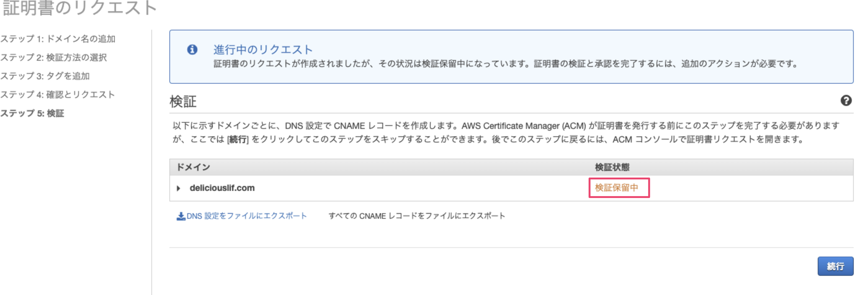Select the current ステップ 5: 検証 step
Image resolution: width=868 pixels, height=295 pixels.
click(32, 113)
